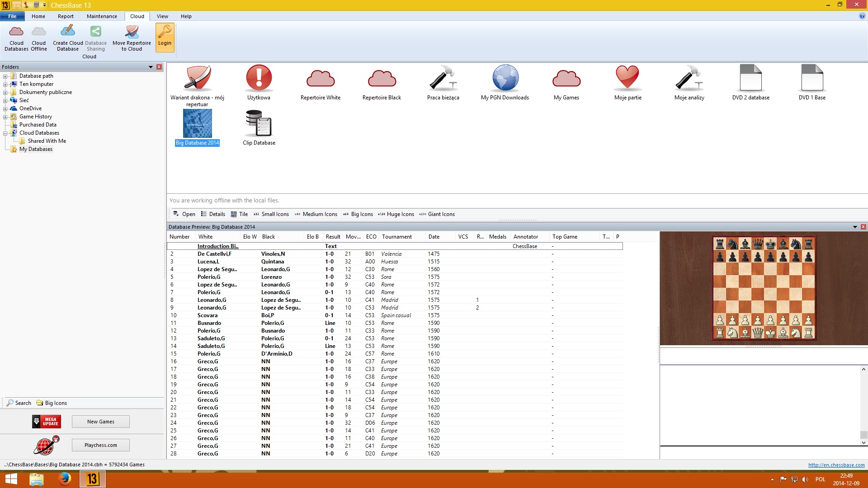Click Big Database 2014 thumbnail
The height and width of the screenshot is (488, 868).
point(198,124)
